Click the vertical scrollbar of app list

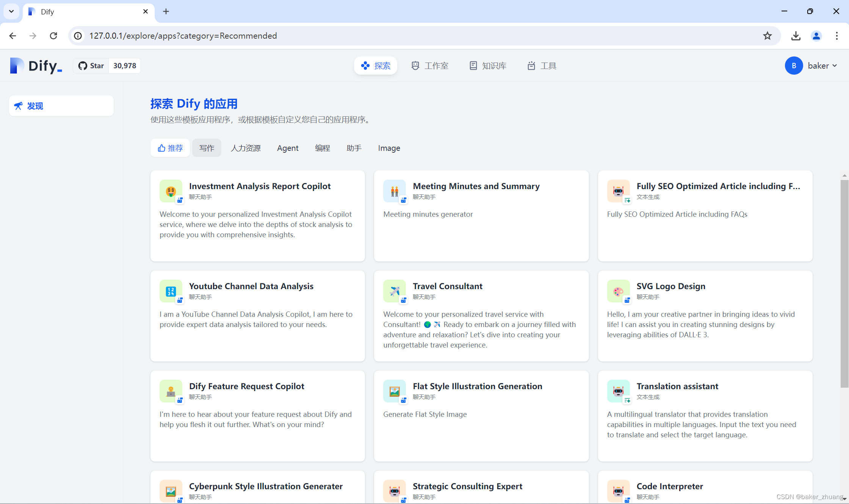pos(844,284)
